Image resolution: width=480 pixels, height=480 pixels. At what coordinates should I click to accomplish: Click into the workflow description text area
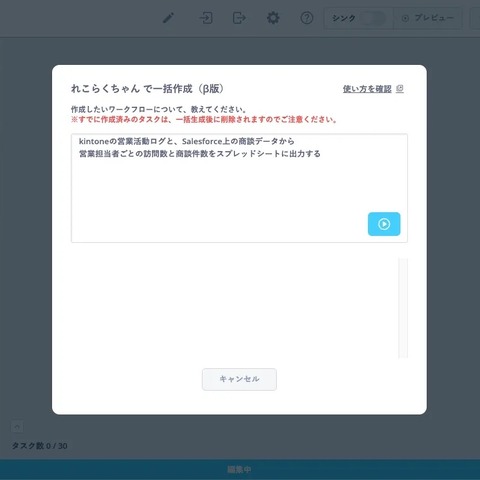click(239, 188)
